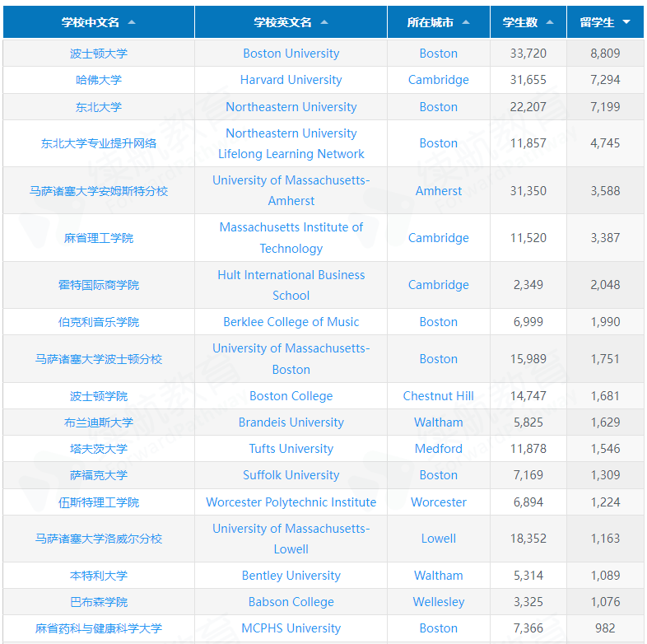Click Medford city link

point(438,449)
